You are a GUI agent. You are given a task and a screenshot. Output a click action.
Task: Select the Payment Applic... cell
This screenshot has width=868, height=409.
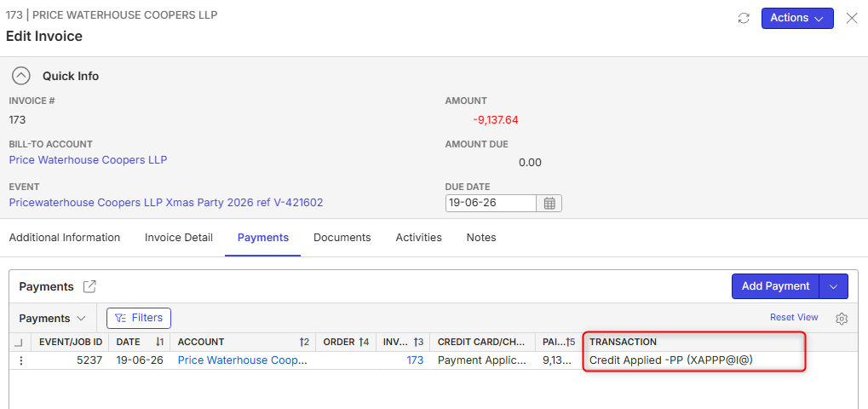pos(483,360)
